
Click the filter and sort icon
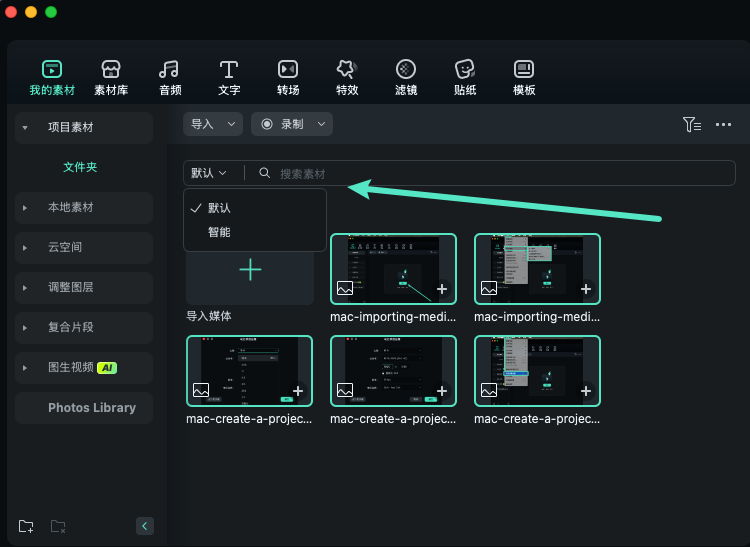point(691,124)
